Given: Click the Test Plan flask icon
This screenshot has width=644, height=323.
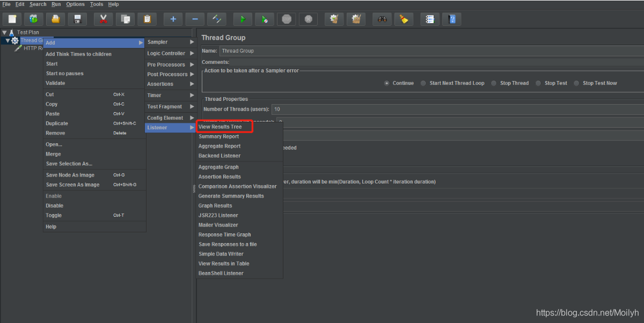Looking at the screenshot, I should [x=12, y=33].
